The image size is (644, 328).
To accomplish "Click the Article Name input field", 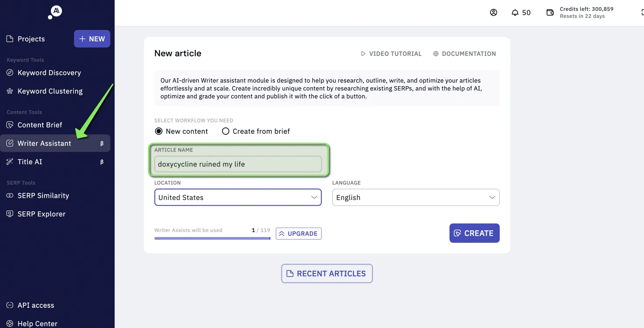I will click(x=238, y=164).
